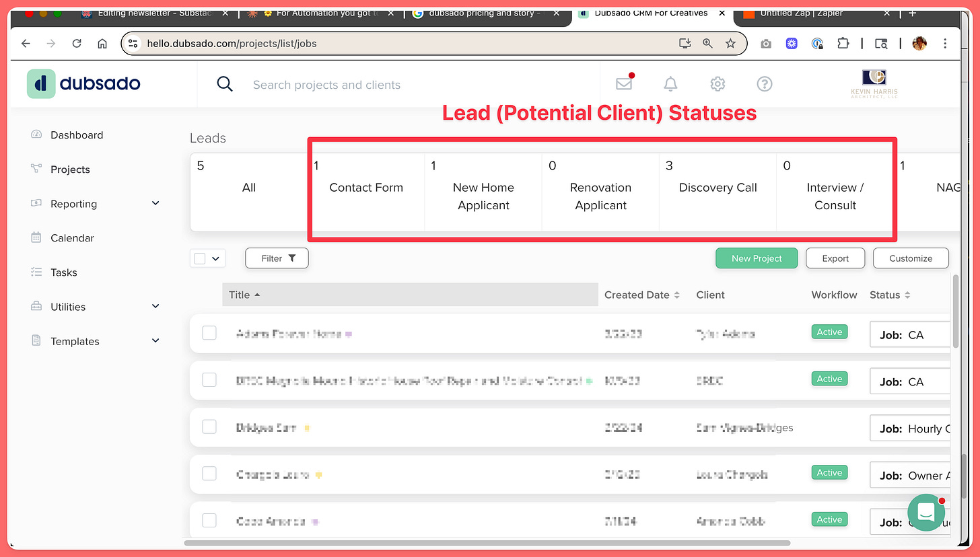Viewport: 980px width, 557px height.
Task: Select the Contact Form status tab
Action: click(x=366, y=192)
